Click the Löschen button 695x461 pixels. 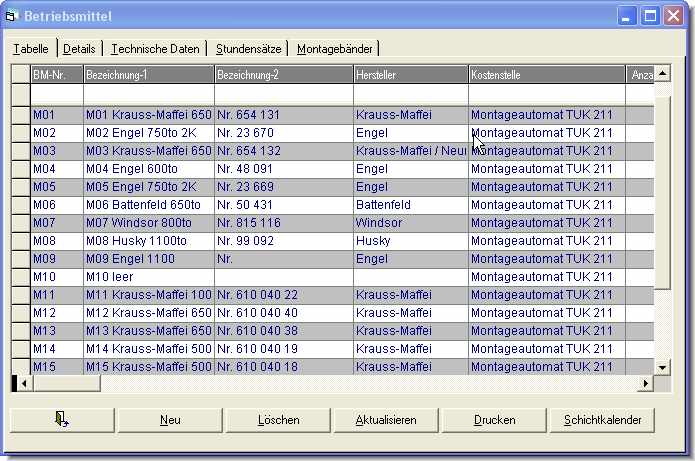[x=277, y=420]
